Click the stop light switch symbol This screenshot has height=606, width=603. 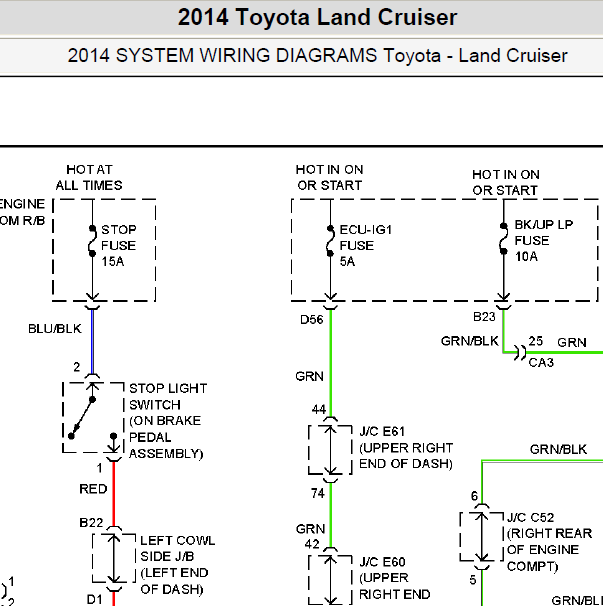coord(93,417)
